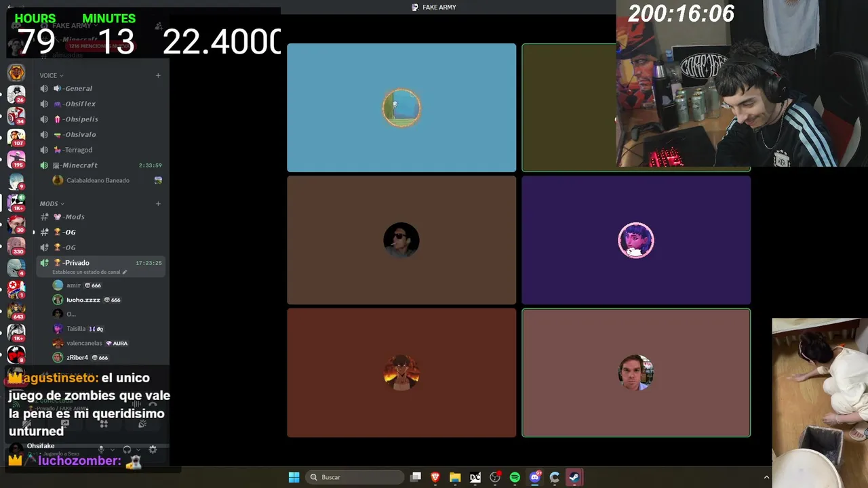The image size is (868, 488).
Task: Open the C-shaped app icon on taskbar
Action: click(x=555, y=477)
